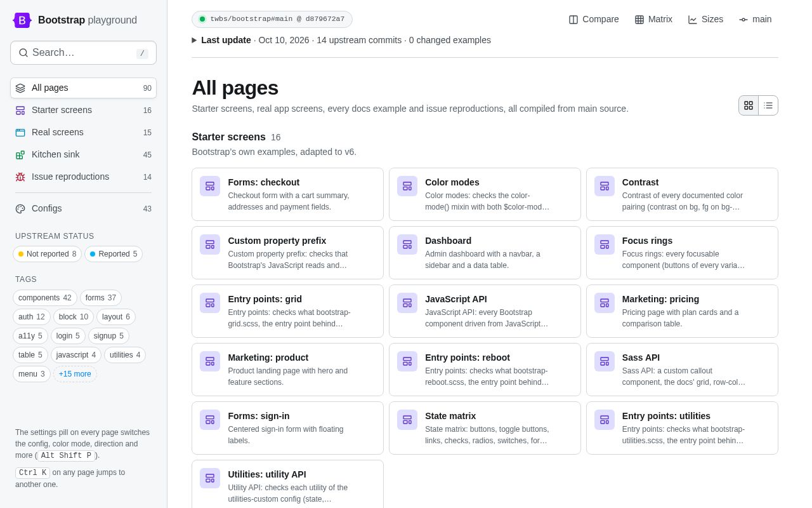Image resolution: width=812 pixels, height=508 pixels.
Task: Open Configs in the sidebar
Action: [x=83, y=209]
